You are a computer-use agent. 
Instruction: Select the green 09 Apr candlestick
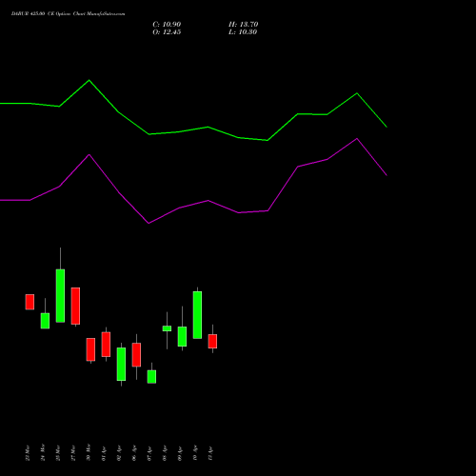click(182, 336)
